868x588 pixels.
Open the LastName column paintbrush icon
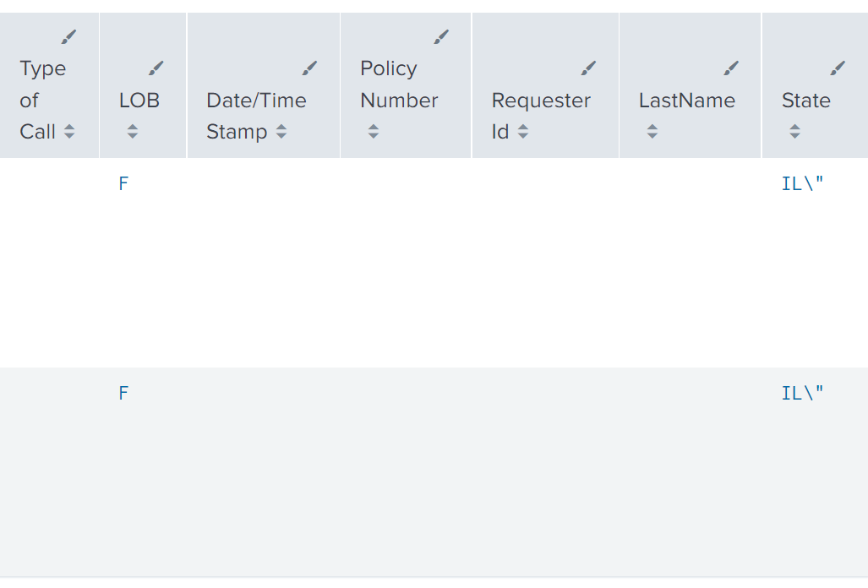click(731, 68)
